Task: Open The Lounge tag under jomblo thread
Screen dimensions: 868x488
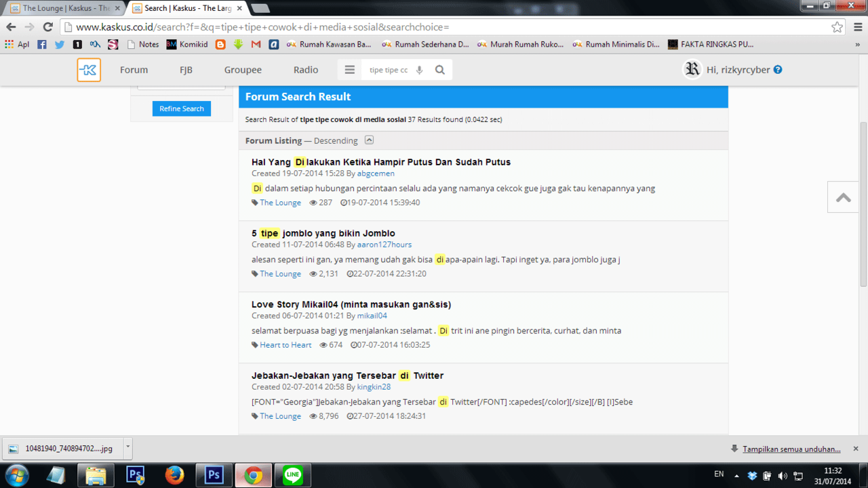Action: coord(280,274)
